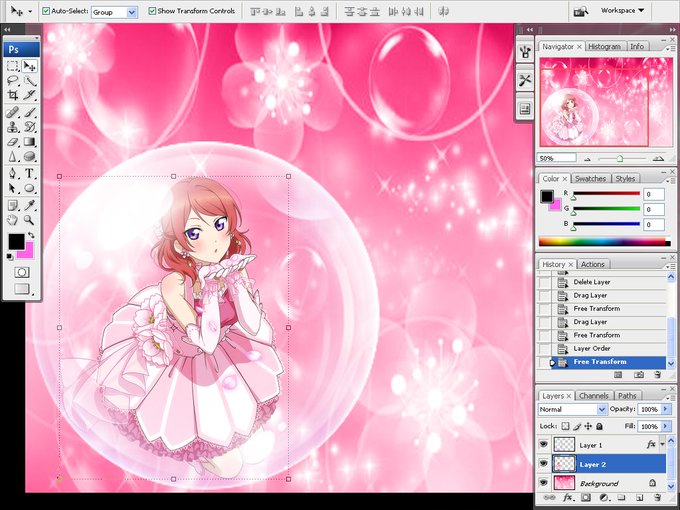Switch to the Histogram tab
The image size is (680, 510).
click(605, 46)
